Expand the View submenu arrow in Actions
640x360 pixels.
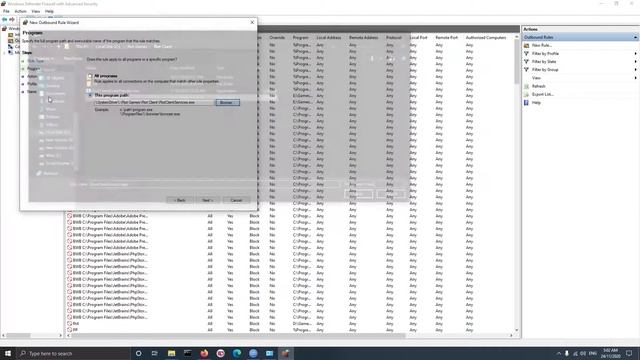click(636, 78)
